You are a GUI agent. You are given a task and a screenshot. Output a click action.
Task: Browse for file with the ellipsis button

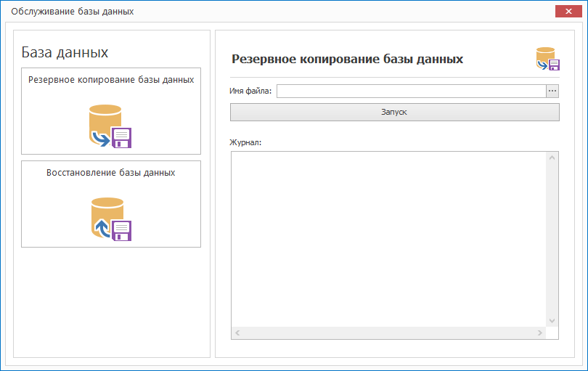pyautogui.click(x=552, y=91)
